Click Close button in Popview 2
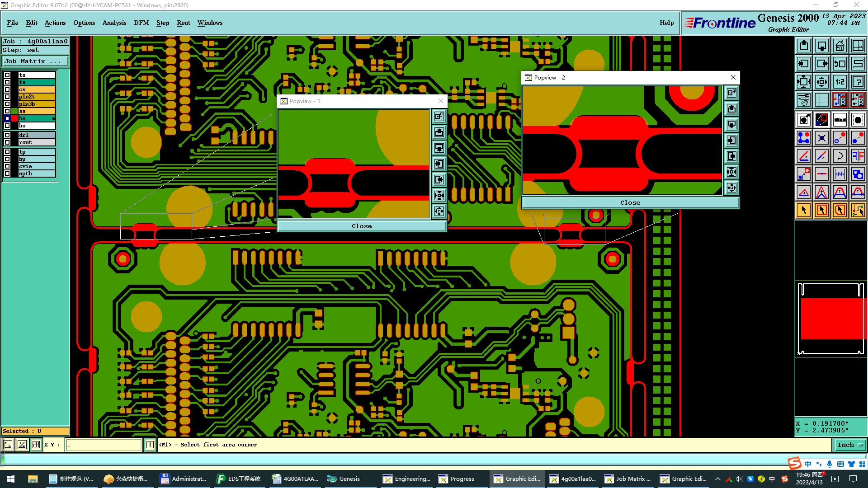The width and height of the screenshot is (868, 488). tap(630, 202)
